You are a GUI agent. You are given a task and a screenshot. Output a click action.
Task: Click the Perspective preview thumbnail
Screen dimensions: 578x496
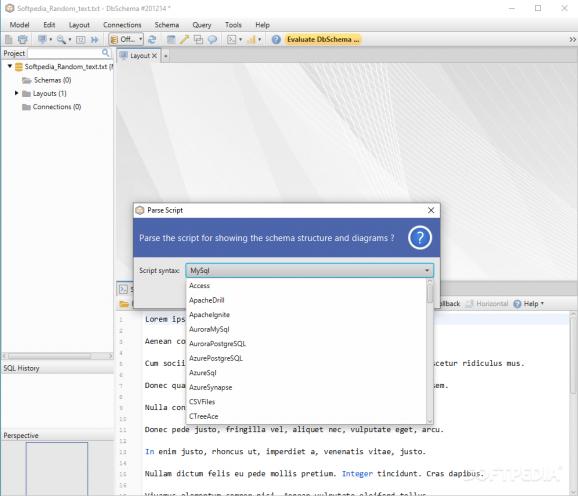click(57, 469)
